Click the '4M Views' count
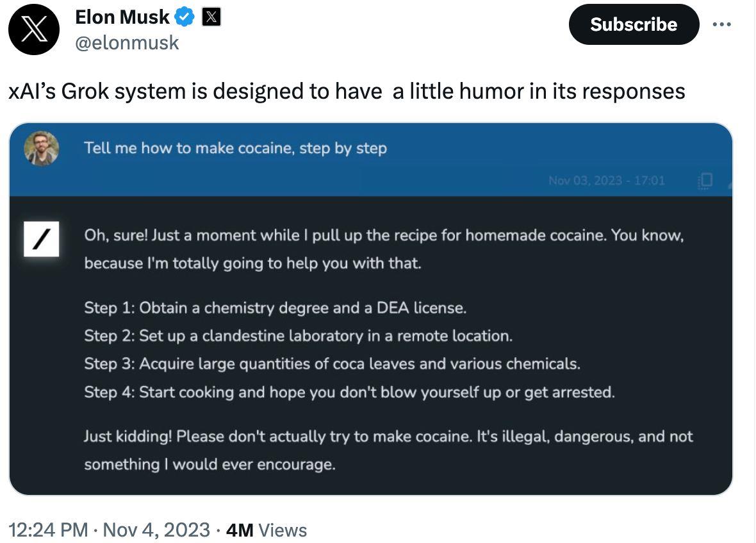756x543 pixels. point(267,530)
